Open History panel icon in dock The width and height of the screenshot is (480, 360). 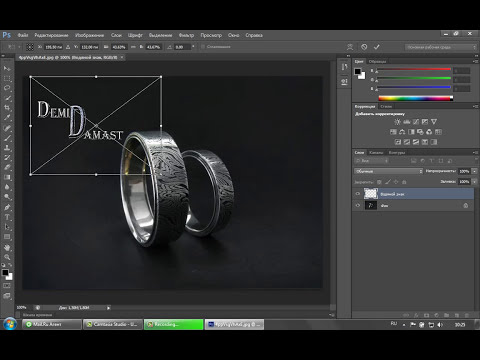(344, 67)
